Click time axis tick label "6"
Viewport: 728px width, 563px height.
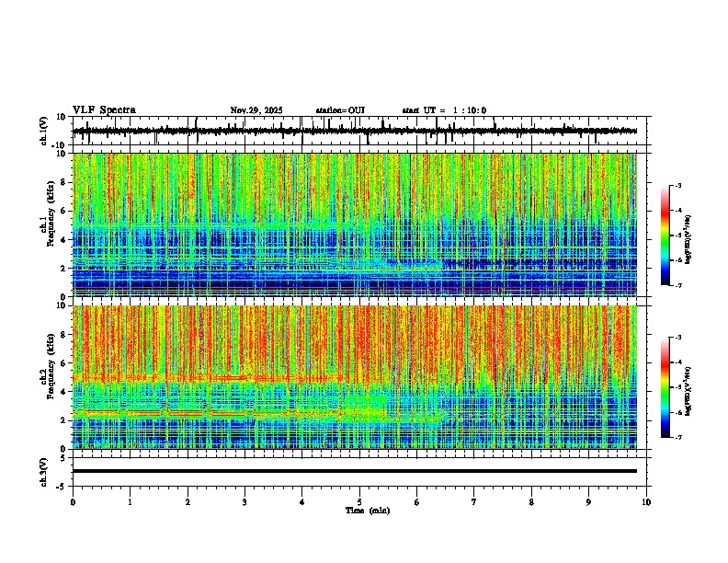click(417, 502)
